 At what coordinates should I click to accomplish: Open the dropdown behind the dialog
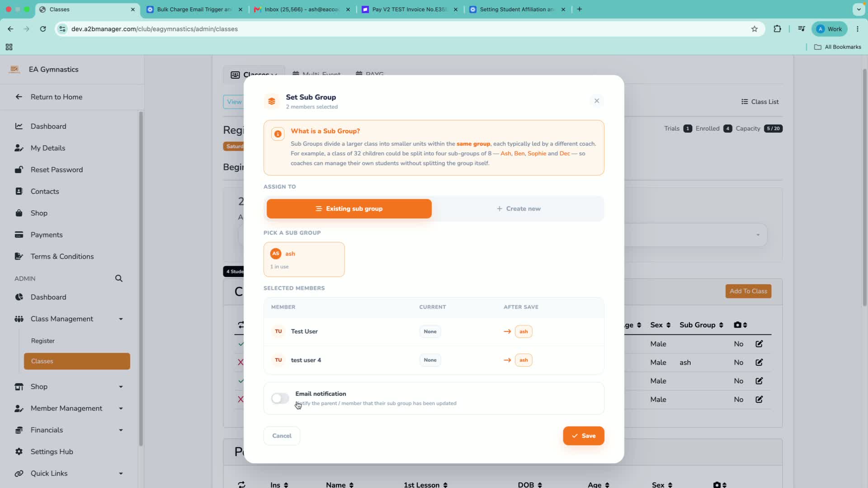(x=758, y=235)
